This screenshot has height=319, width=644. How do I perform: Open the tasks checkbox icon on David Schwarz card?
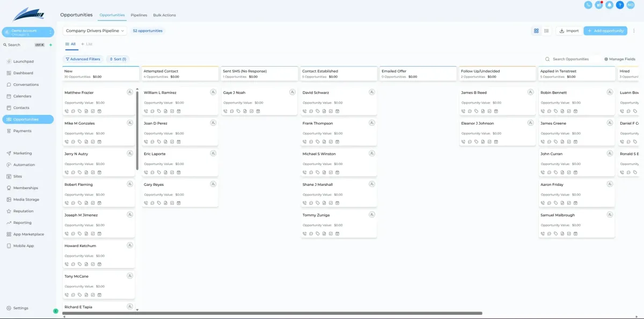pyautogui.click(x=331, y=111)
